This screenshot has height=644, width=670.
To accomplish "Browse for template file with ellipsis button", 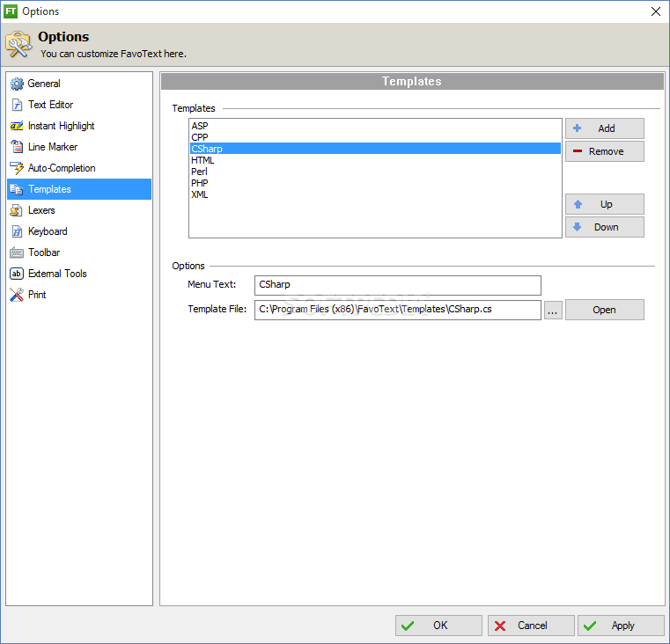I will (553, 310).
